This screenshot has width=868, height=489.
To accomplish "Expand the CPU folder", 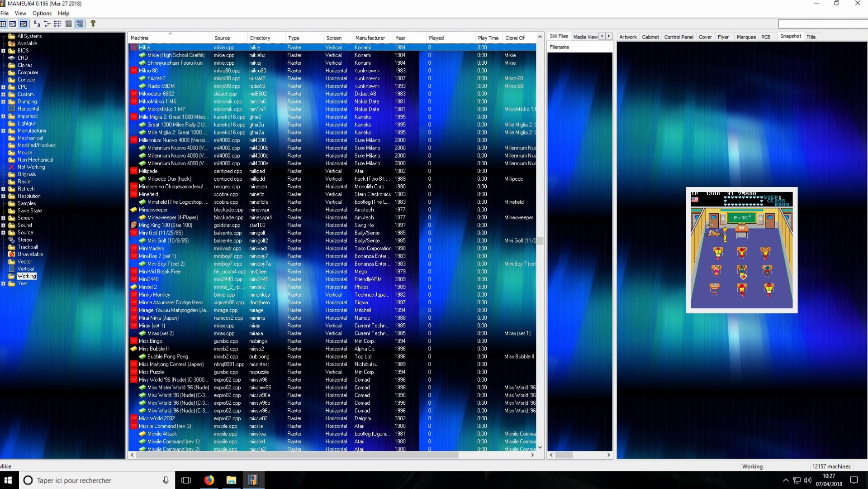I will pyautogui.click(x=4, y=87).
